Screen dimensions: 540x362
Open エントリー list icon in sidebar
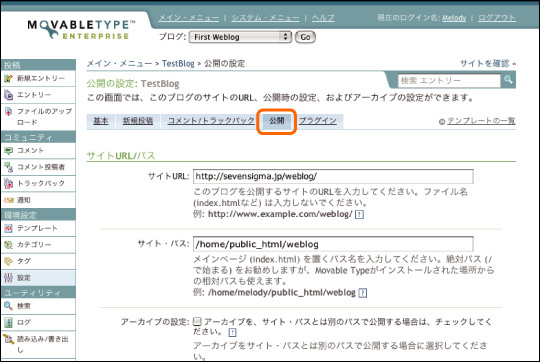[x=8, y=95]
